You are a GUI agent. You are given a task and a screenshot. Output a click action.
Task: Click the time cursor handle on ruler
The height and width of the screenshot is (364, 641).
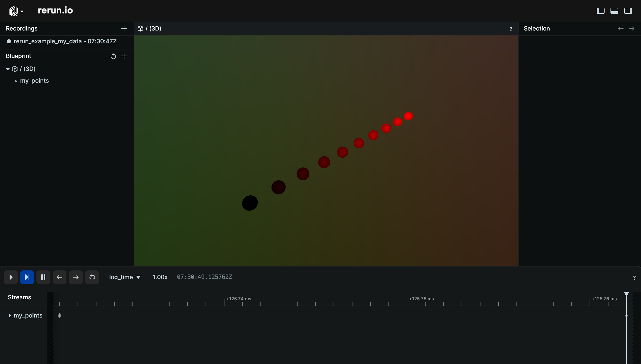pyautogui.click(x=626, y=294)
